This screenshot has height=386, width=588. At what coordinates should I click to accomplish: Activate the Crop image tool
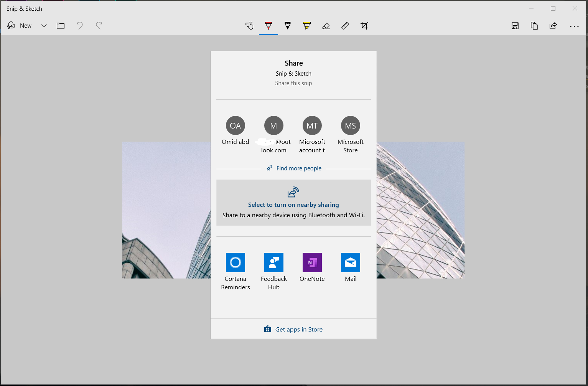click(364, 26)
